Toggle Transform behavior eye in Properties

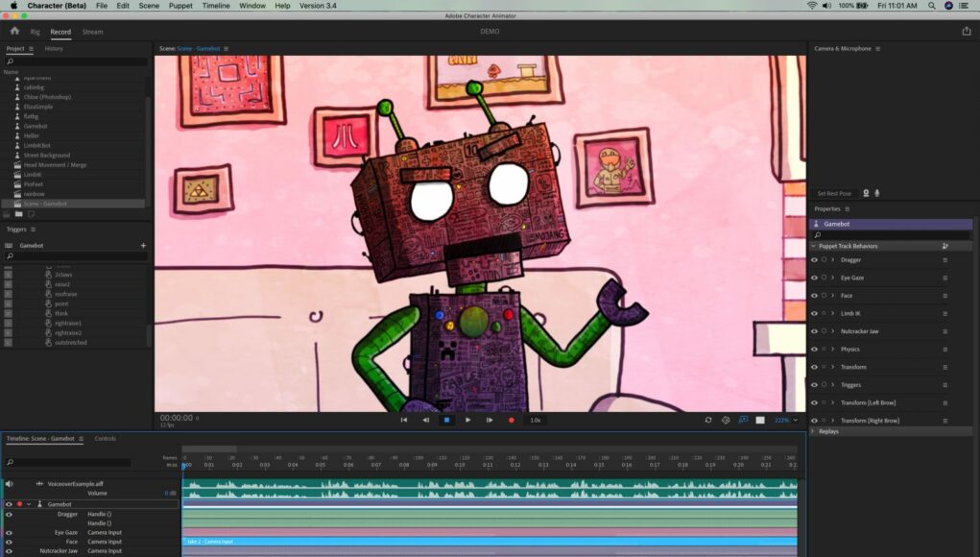814,368
